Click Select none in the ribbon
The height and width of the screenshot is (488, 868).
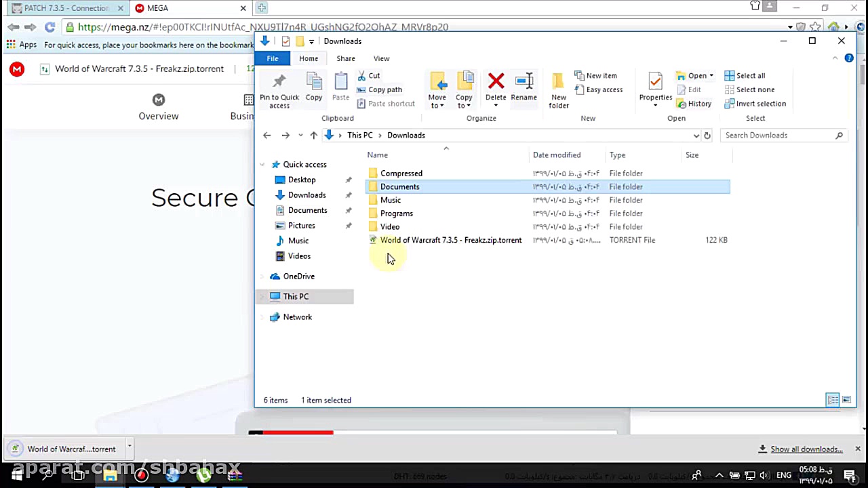tap(749, 89)
